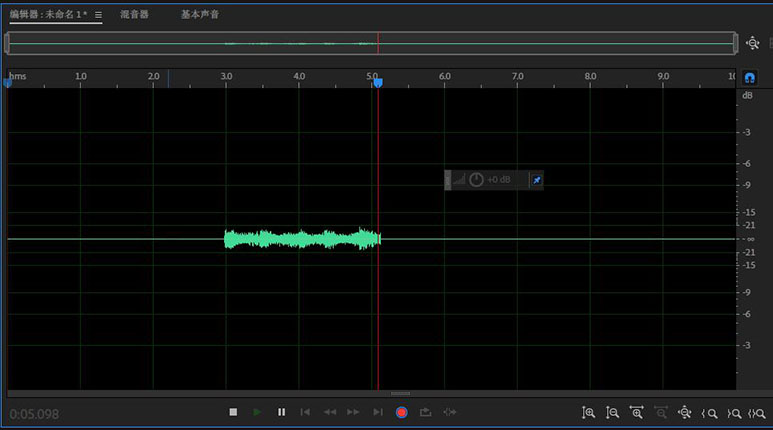Click the 7.0 mark on the time ruler
This screenshot has width=773, height=430.
click(518, 76)
